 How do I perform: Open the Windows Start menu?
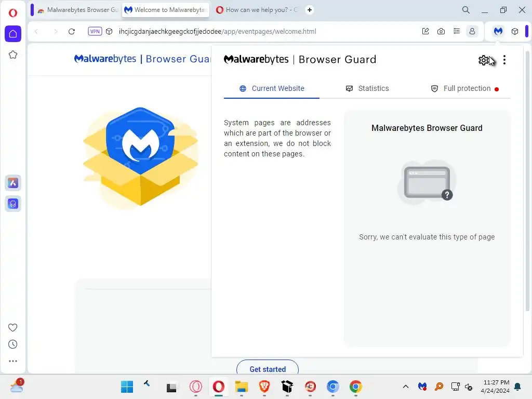point(127,387)
